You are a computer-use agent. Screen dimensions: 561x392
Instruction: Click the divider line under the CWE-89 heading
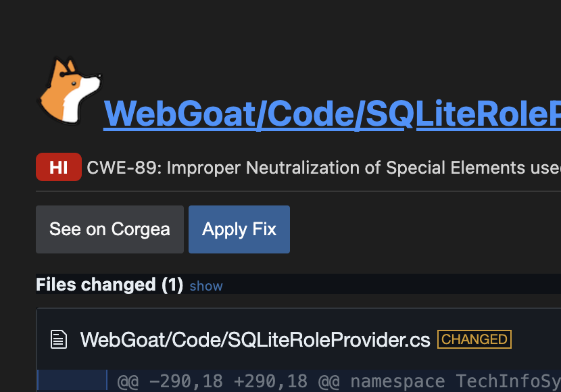point(298,191)
